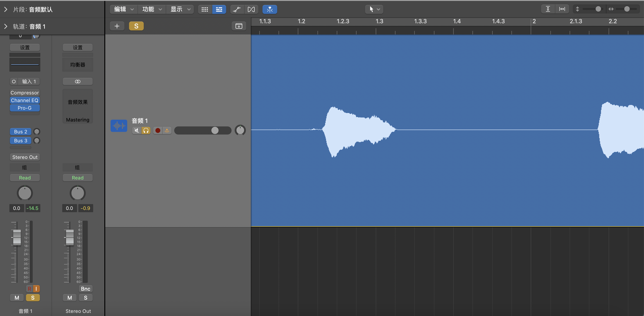
Task: Click the automation curve icon in toolbar
Action: point(236,9)
